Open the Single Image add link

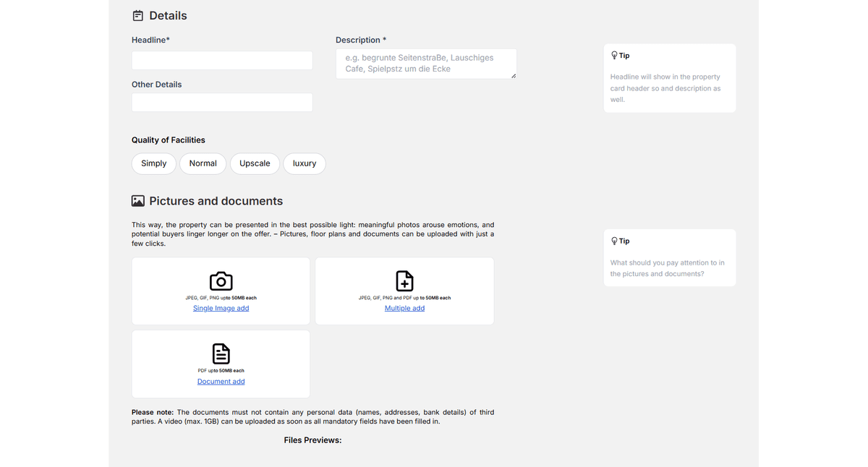(221, 308)
